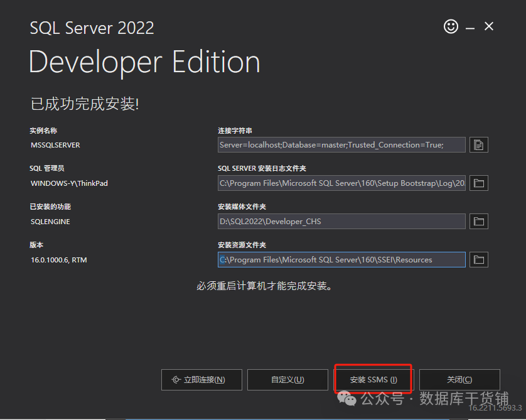Viewport: 526px width, 420px height.
Task: Click the SQL Server 2022 title text
Action: (x=92, y=28)
